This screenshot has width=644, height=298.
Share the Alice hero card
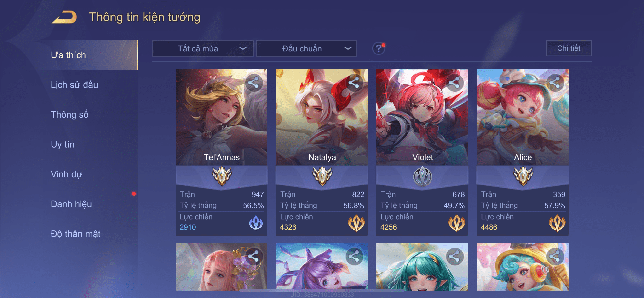pos(555,83)
